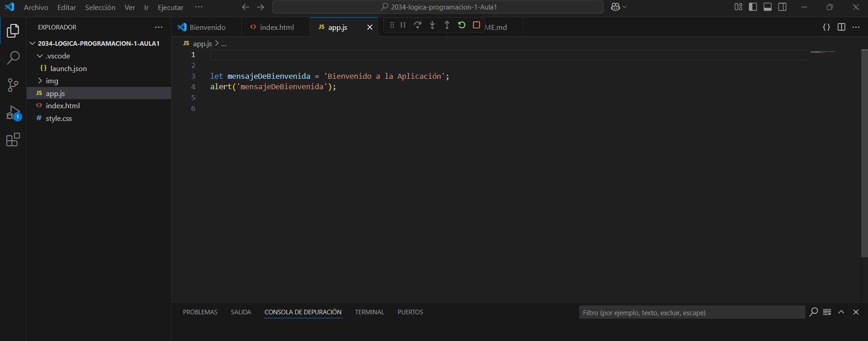
Task: Open the Search view in activity bar
Action: point(13,58)
